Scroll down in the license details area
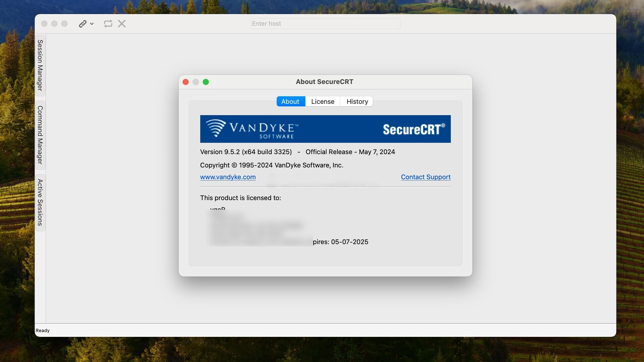 point(325,226)
